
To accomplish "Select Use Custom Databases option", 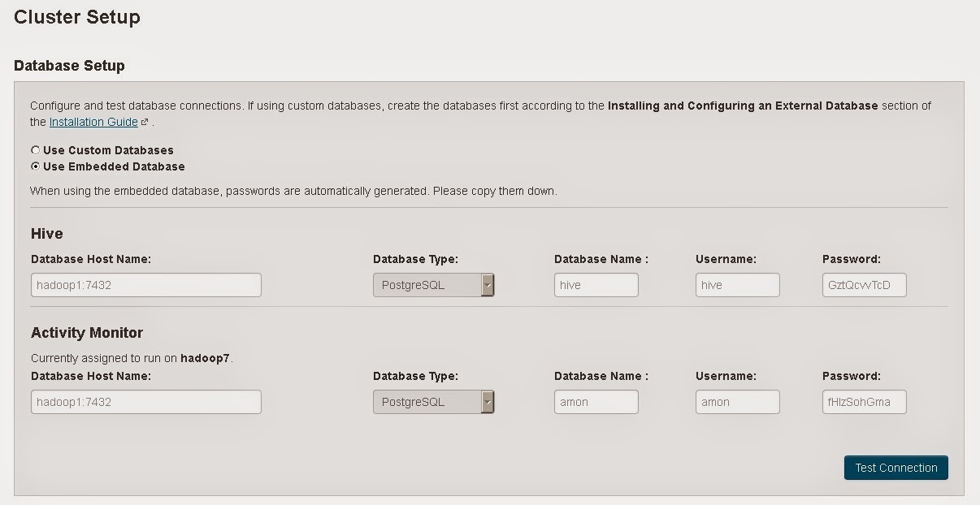I will pyautogui.click(x=34, y=149).
